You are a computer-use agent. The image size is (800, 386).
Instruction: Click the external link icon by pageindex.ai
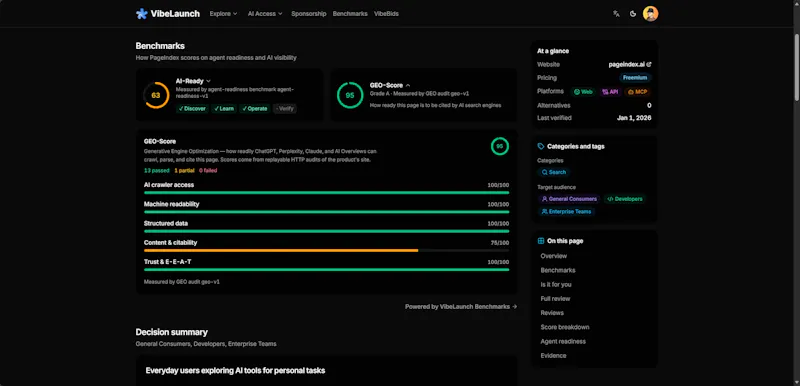click(649, 65)
